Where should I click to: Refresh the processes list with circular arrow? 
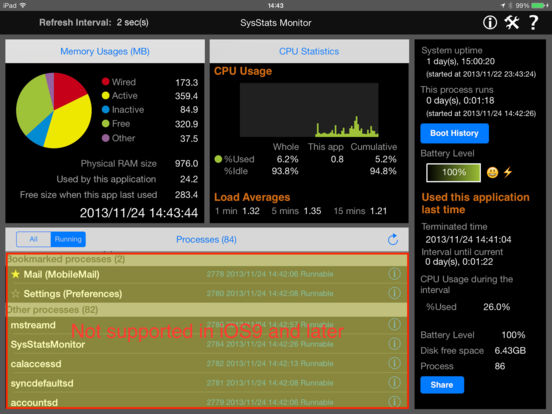click(393, 240)
